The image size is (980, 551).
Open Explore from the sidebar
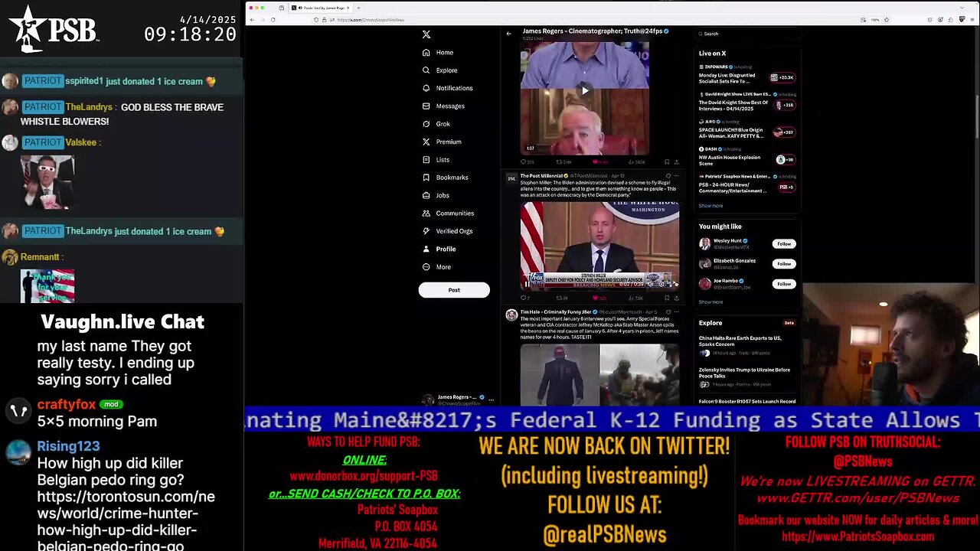[439, 70]
